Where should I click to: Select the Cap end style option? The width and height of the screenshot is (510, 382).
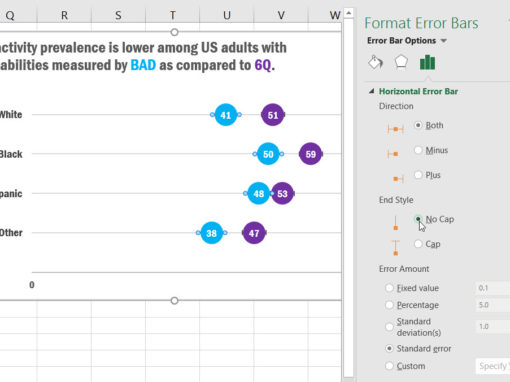(418, 244)
